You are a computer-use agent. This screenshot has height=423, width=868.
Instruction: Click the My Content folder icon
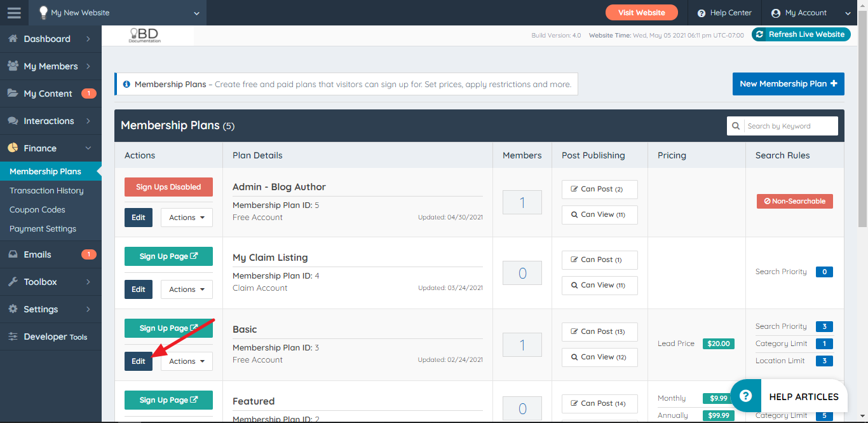pyautogui.click(x=13, y=94)
